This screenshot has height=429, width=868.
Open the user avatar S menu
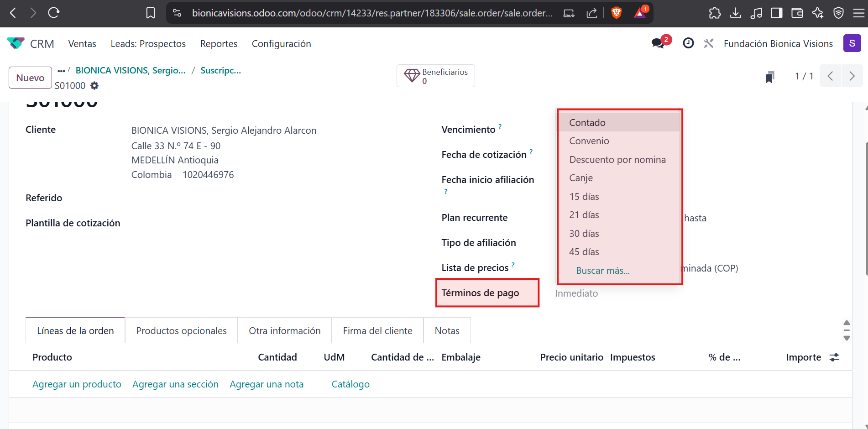coord(852,43)
